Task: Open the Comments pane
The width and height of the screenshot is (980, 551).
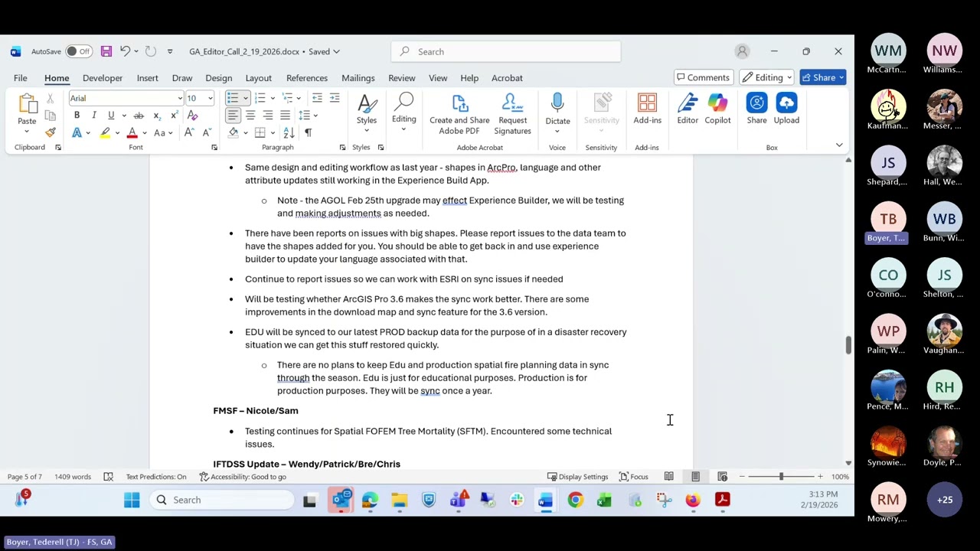Action: click(702, 77)
